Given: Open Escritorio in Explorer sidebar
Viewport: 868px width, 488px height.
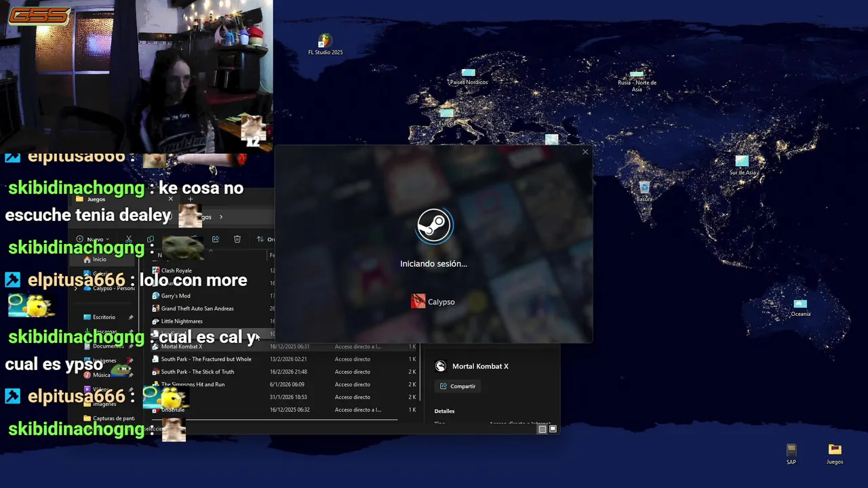Looking at the screenshot, I should tap(104, 317).
